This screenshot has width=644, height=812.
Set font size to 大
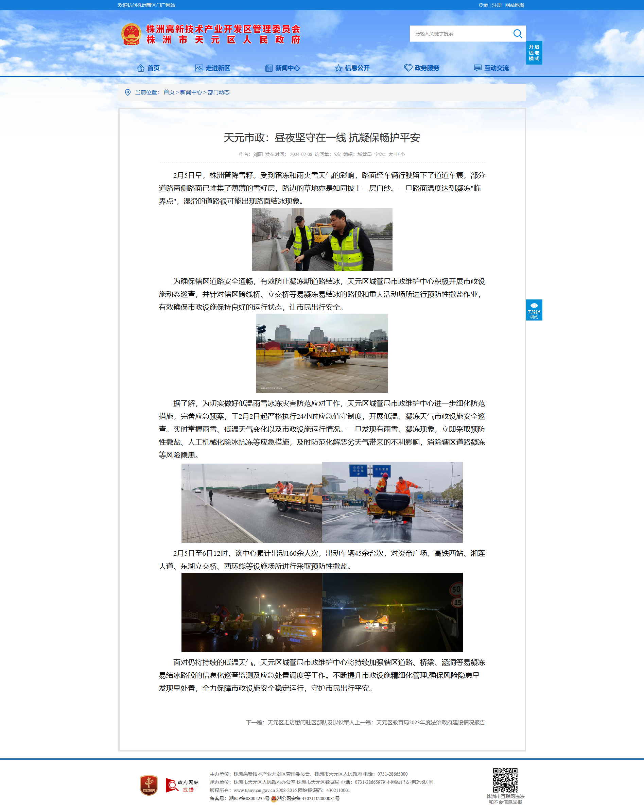[390, 154]
